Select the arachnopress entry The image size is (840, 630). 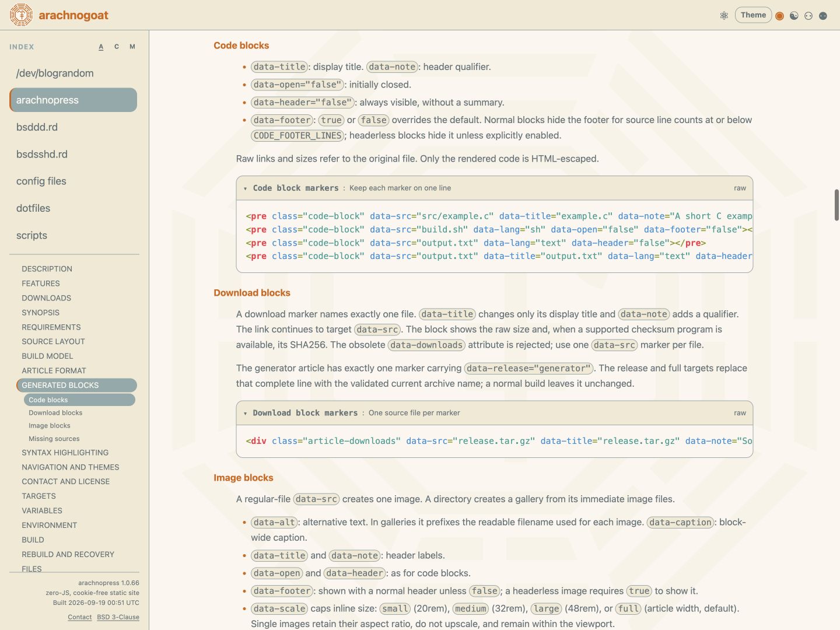pos(73,100)
